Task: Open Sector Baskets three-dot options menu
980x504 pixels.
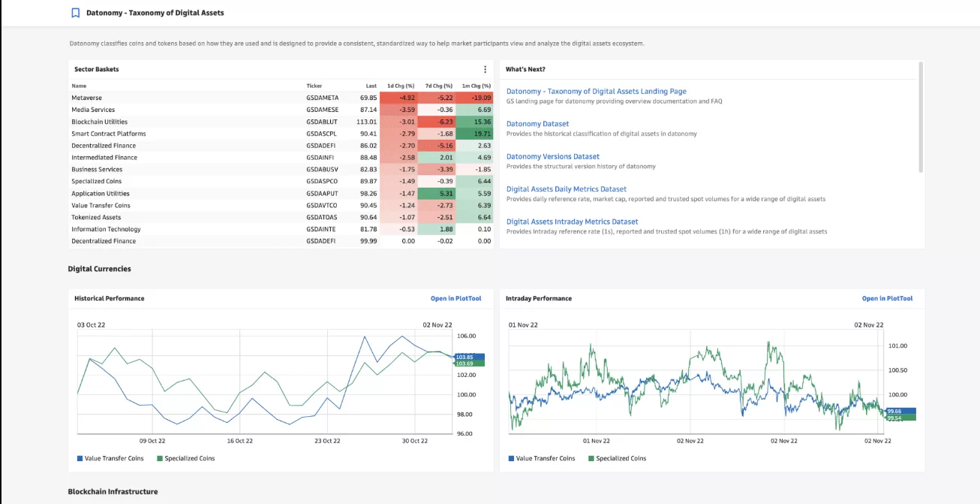Action: tap(485, 70)
